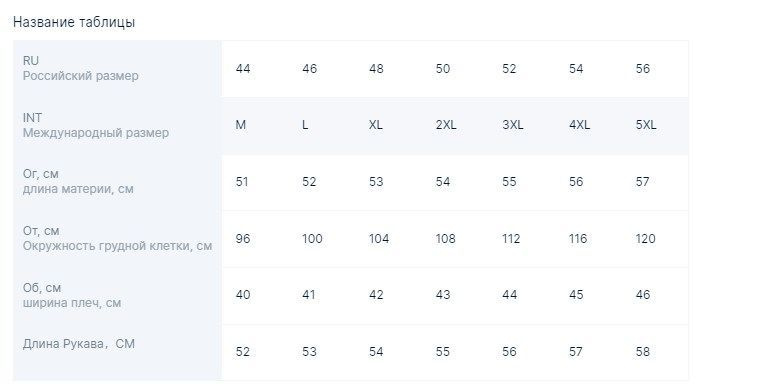The width and height of the screenshot is (766, 389).
Task: Click the "Название таблицы" heading
Action: 74,22
